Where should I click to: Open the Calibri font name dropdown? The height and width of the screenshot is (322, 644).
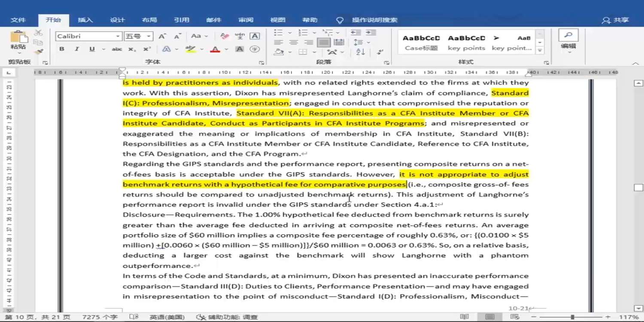pos(118,36)
